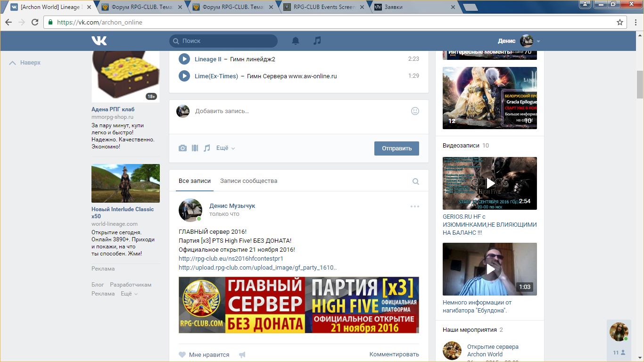
Task: Open the Chrome profile button
Action: tap(585, 4)
